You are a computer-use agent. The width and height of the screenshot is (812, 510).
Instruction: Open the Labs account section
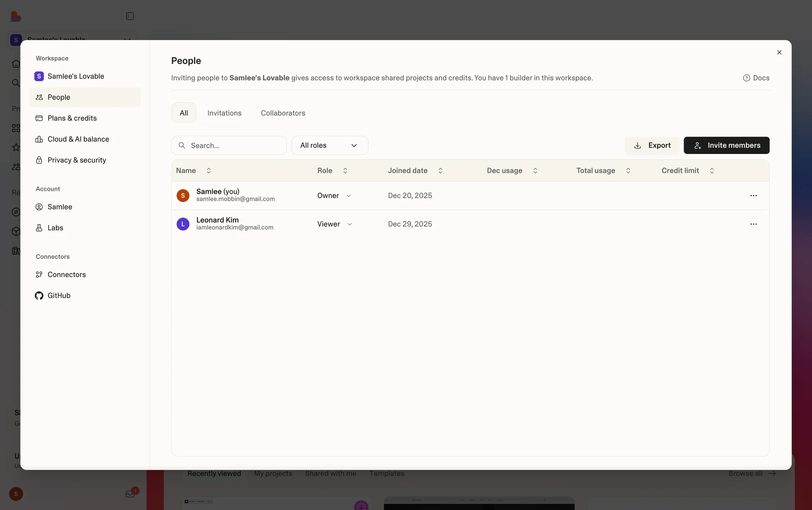[x=55, y=228]
